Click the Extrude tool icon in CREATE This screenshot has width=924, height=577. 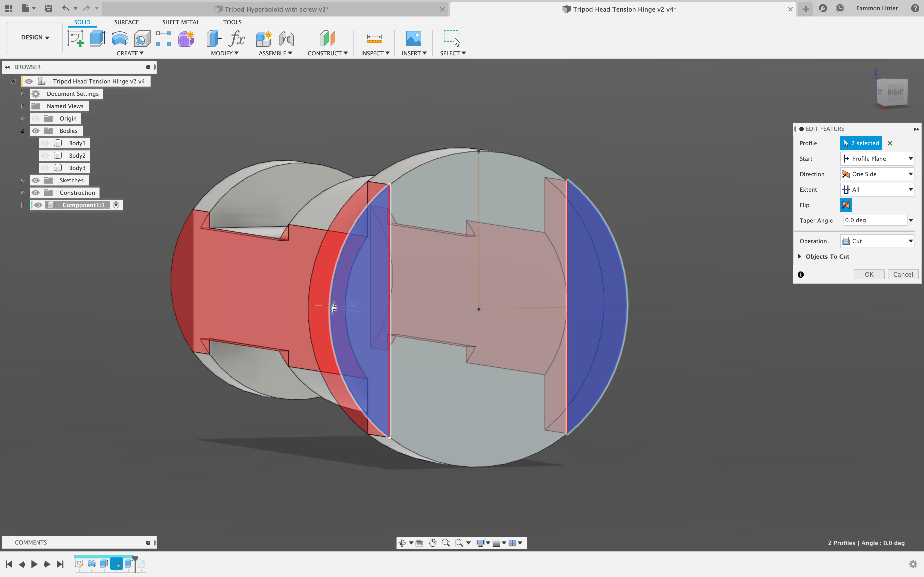[97, 38]
